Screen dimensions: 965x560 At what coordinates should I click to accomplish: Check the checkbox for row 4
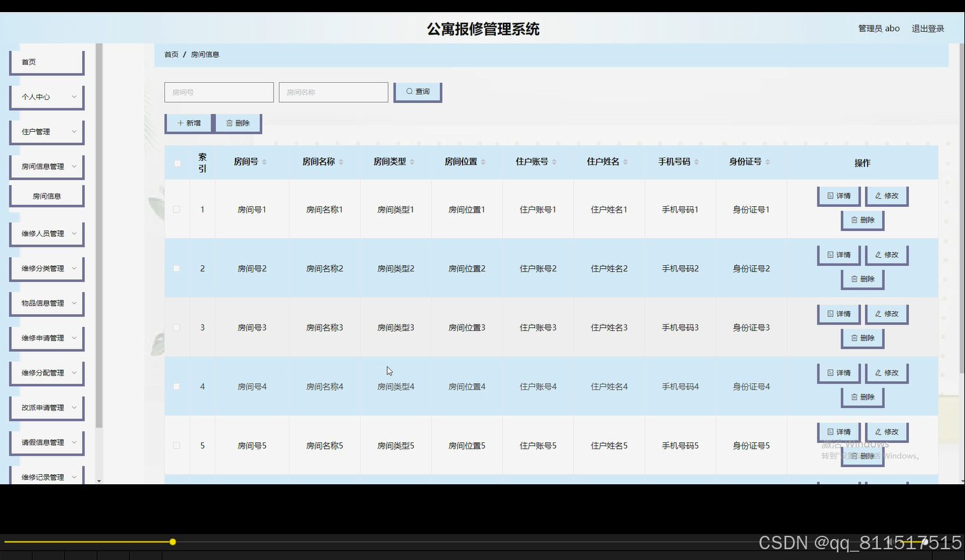(x=177, y=387)
